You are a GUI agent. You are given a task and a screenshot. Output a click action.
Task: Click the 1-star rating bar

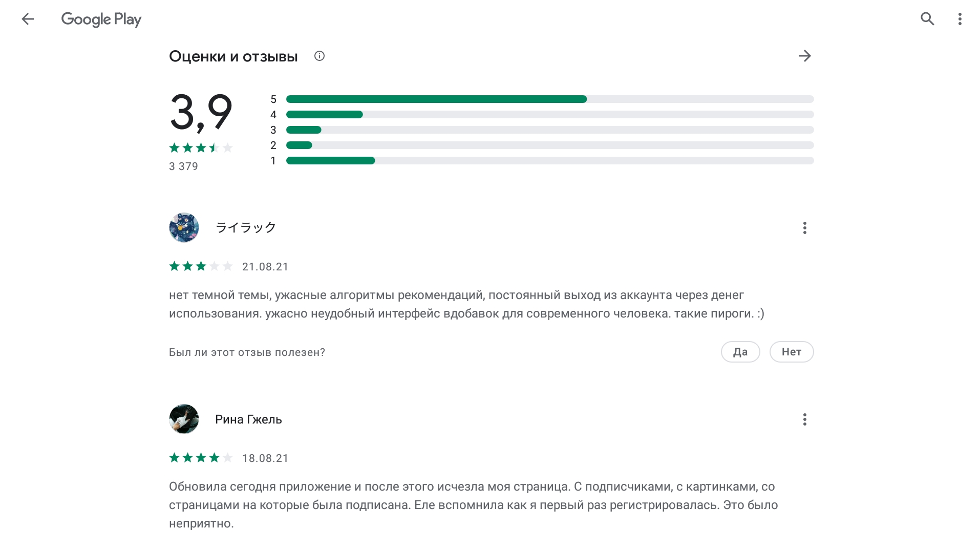(550, 160)
